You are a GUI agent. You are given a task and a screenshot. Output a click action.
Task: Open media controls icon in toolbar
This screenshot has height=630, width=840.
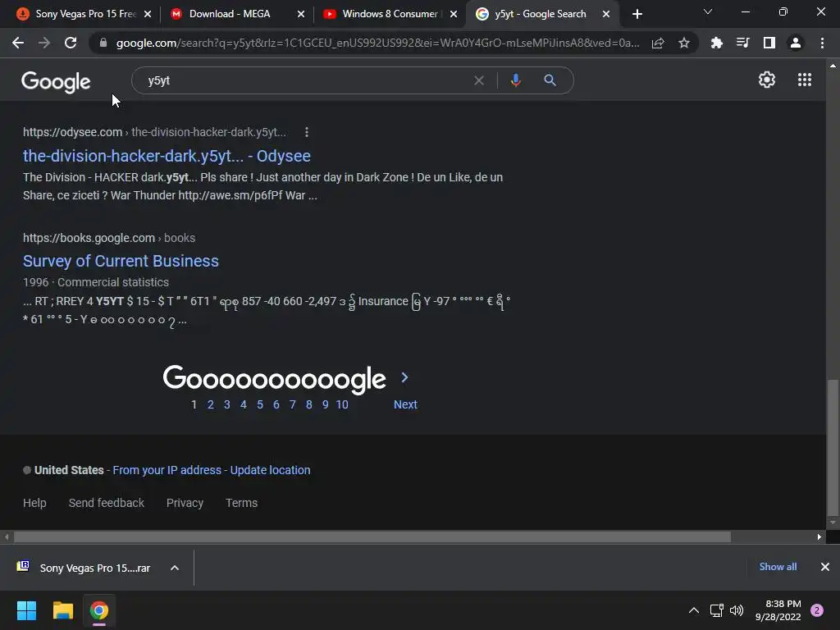pyautogui.click(x=742, y=43)
